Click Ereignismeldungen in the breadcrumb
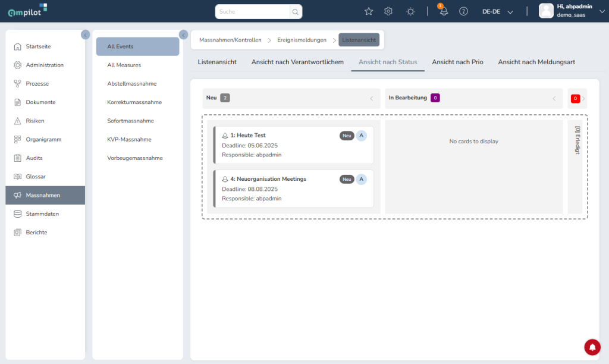 tap(302, 40)
